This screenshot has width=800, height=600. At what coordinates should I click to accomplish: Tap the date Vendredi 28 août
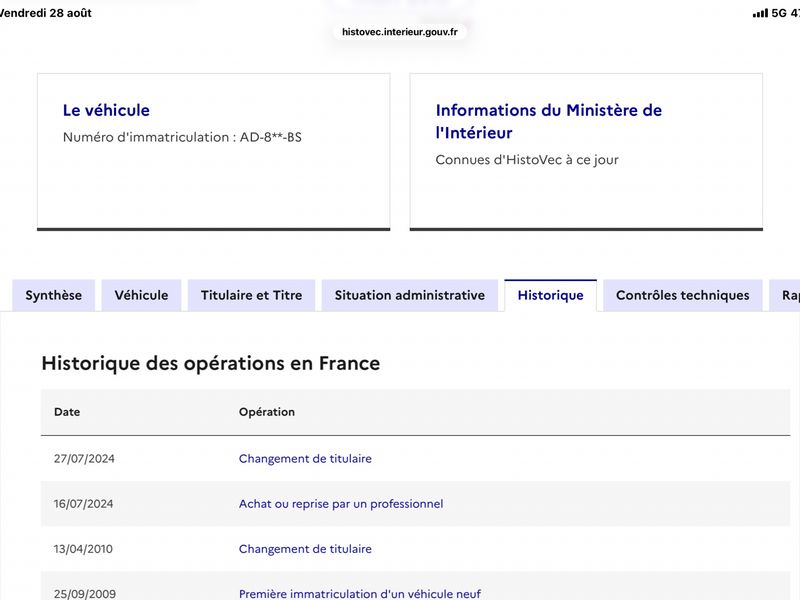[x=45, y=13]
